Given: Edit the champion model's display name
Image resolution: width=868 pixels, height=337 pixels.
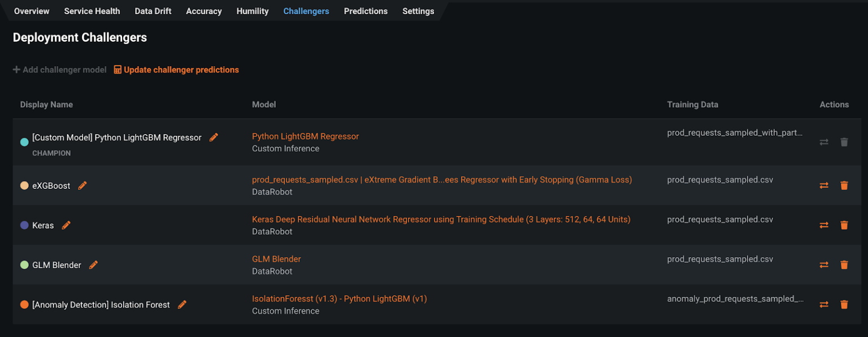Looking at the screenshot, I should tap(214, 137).
